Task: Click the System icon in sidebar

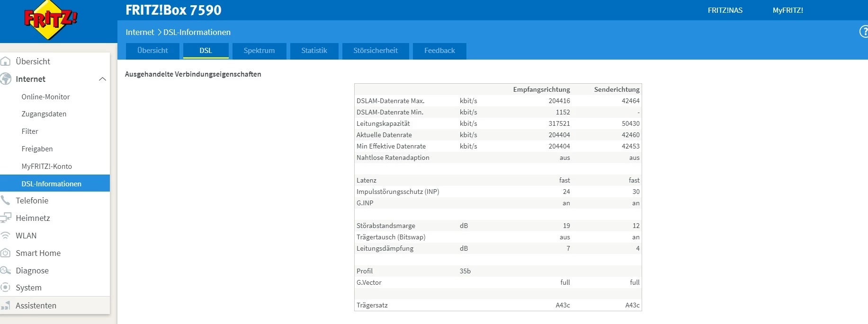Action: pyautogui.click(x=6, y=288)
